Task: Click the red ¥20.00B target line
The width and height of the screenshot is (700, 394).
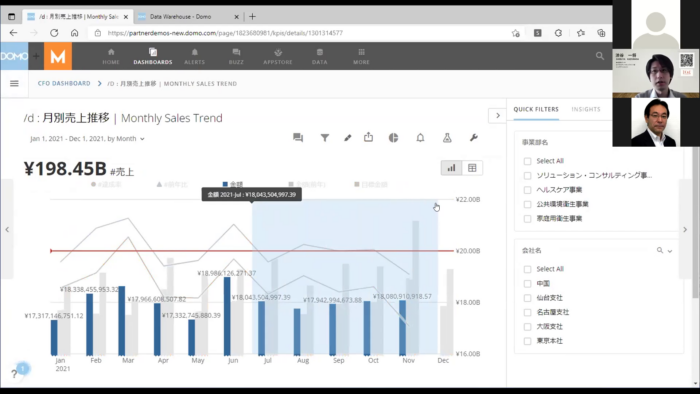Action: click(251, 251)
